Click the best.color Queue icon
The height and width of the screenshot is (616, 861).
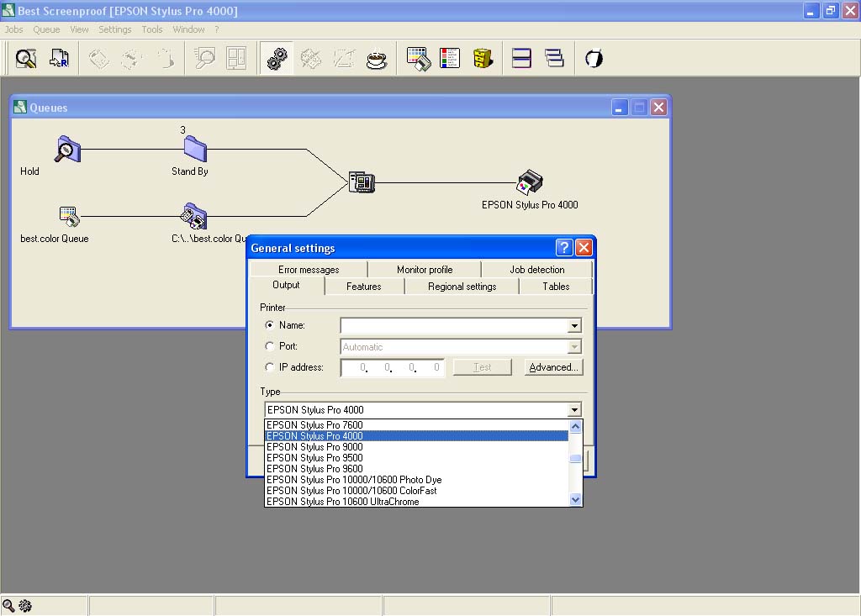pos(69,216)
